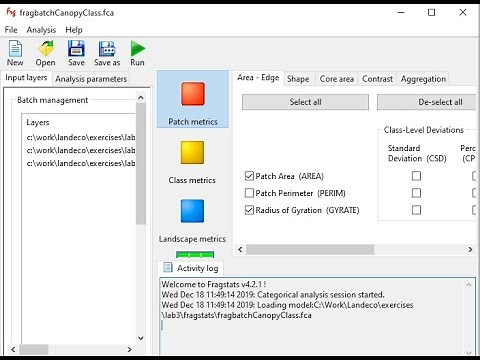Click the layers panel scroll left arrow
Screen dimensions: 480x360
(x=13, y=349)
